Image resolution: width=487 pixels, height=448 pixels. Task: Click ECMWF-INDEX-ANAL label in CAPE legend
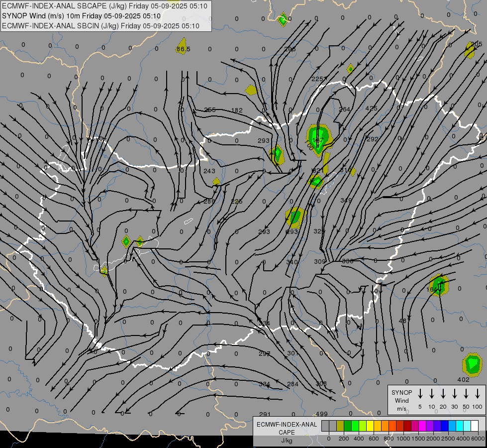click(287, 425)
